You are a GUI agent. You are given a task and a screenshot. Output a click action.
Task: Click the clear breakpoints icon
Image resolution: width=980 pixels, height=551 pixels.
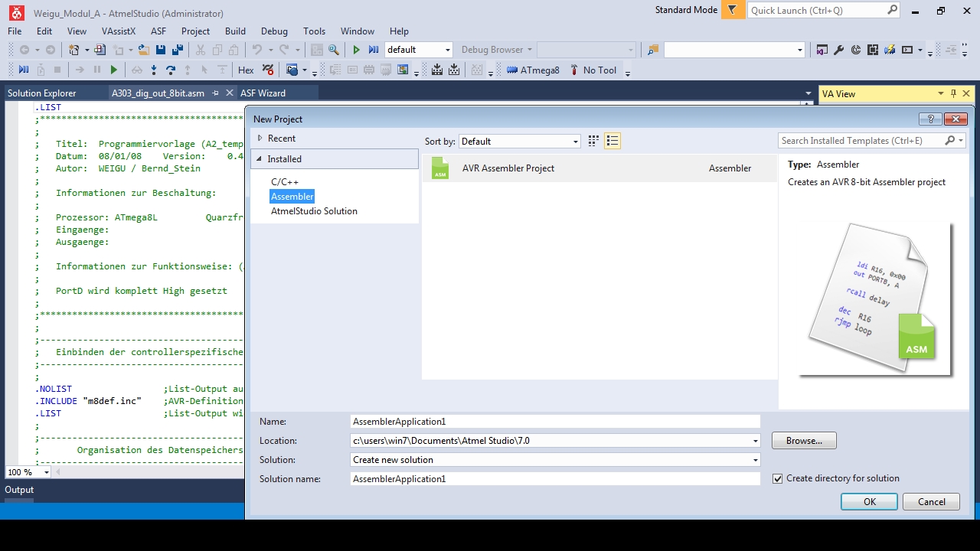267,70
